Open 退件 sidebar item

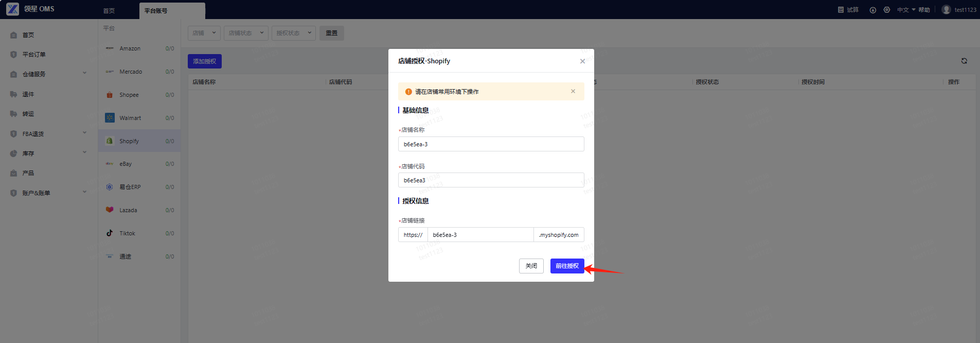[28, 94]
